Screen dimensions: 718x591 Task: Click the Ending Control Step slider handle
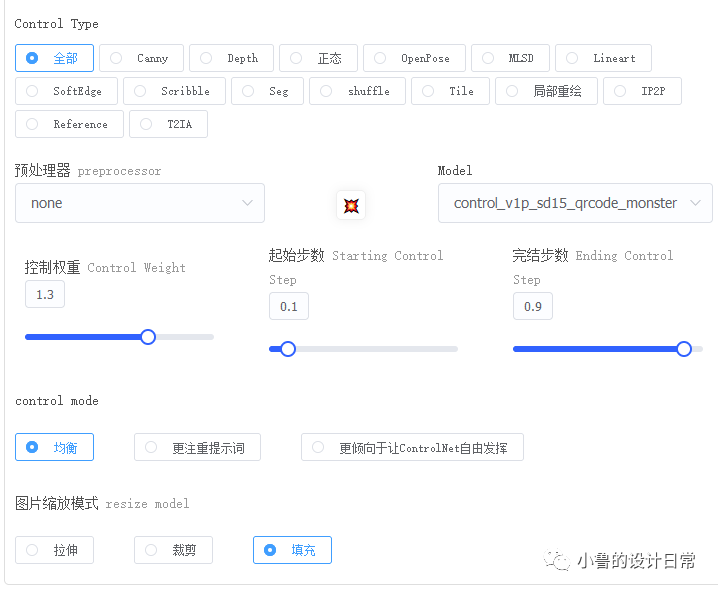click(684, 349)
